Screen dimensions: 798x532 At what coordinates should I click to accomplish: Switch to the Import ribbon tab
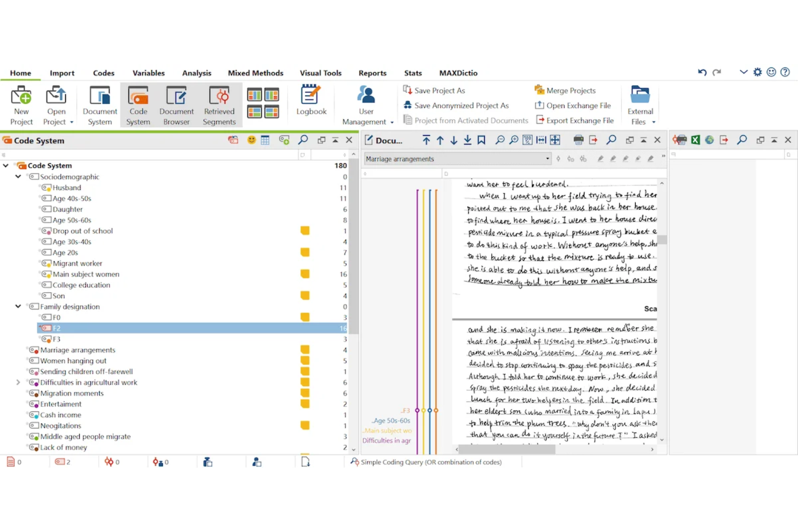click(x=62, y=73)
